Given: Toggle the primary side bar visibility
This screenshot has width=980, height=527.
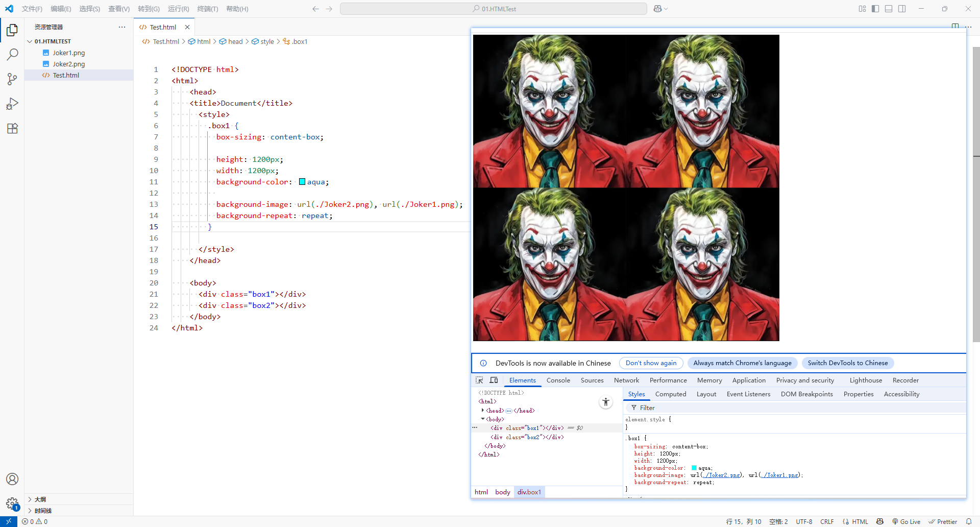Looking at the screenshot, I should pos(875,9).
